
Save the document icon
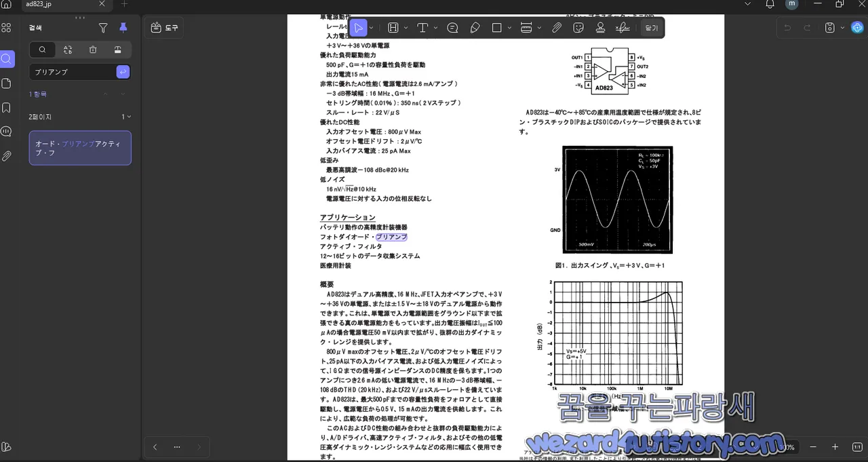coord(829,28)
